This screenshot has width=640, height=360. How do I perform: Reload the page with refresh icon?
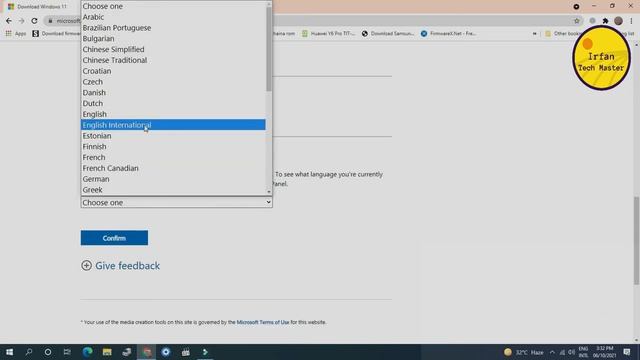tap(34, 21)
